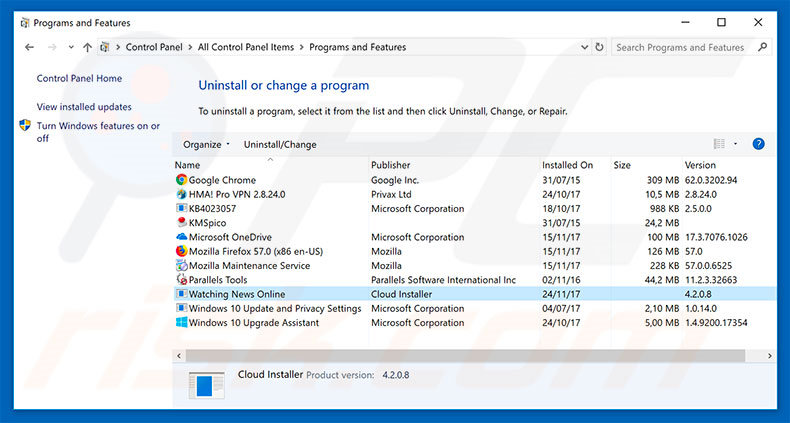
Task: Sort list by Publisher column header
Action: (x=391, y=165)
